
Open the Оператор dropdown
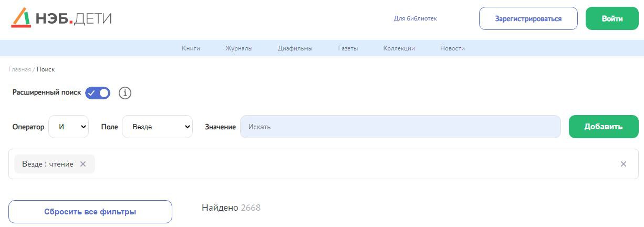click(x=68, y=127)
